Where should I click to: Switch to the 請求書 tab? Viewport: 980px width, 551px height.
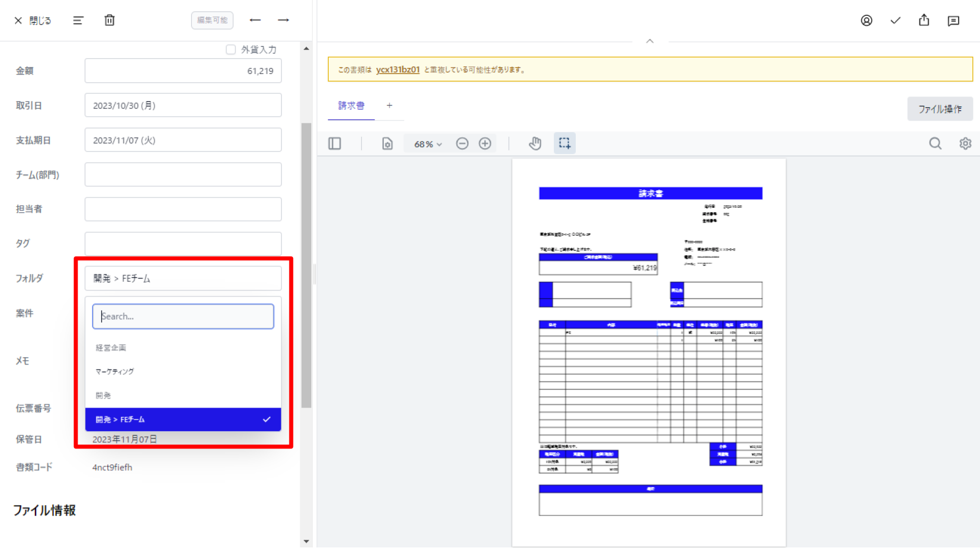click(351, 106)
